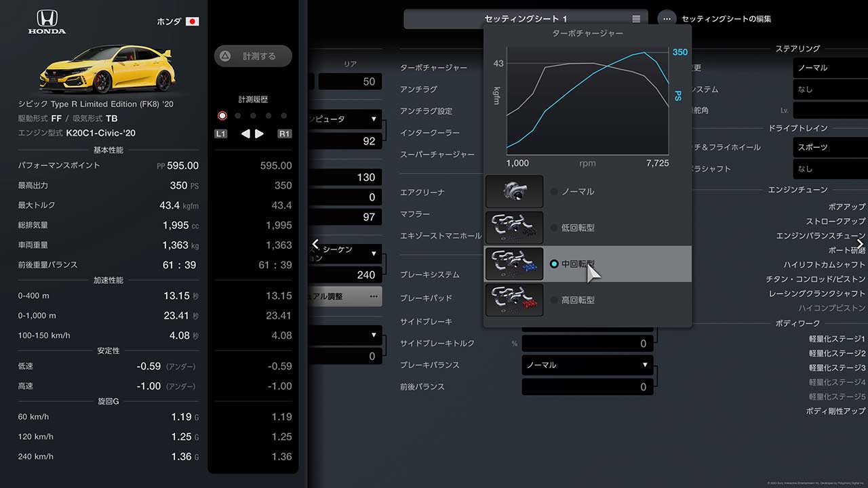Open the ステアリング ノーマル dropdown
The image size is (868, 488).
[830, 68]
